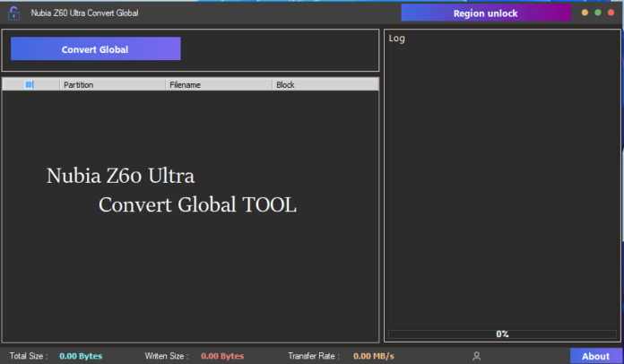Click the Writen Size '0.00 Bytes' value
The width and height of the screenshot is (624, 364).
222,356
